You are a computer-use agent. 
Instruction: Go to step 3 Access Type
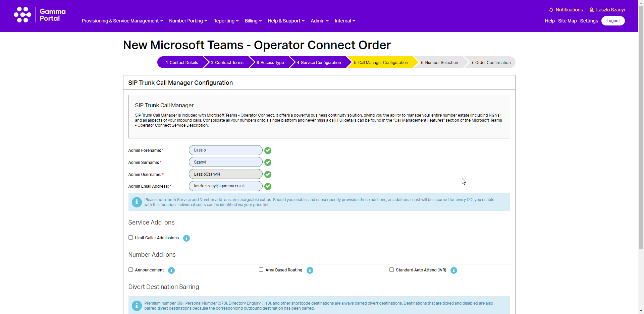click(x=270, y=62)
